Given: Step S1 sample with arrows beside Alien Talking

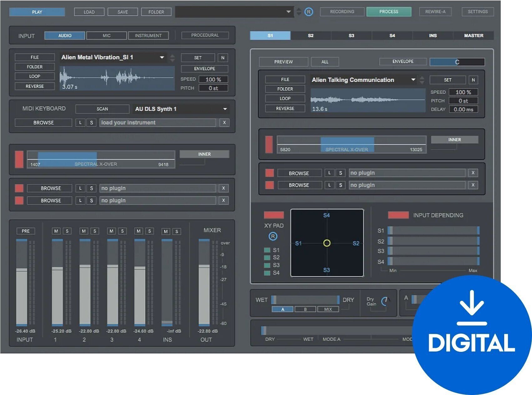Looking at the screenshot, I should coord(422,80).
